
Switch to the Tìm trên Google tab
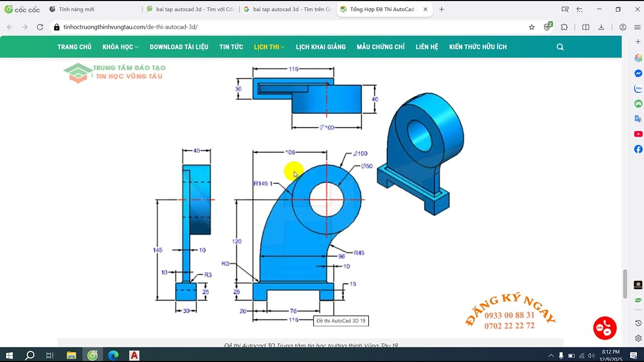[287, 9]
